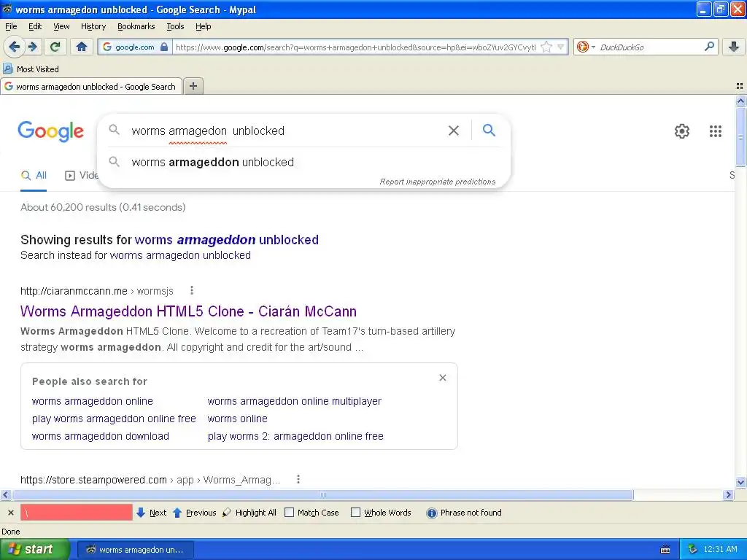Enable the Match Case checkbox
This screenshot has height=560, width=747.
289,513
